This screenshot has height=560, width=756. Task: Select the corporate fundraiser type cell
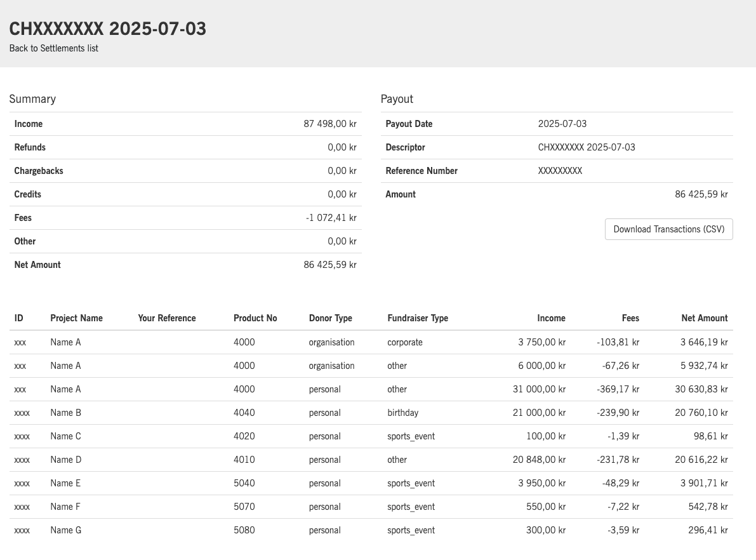(x=404, y=342)
